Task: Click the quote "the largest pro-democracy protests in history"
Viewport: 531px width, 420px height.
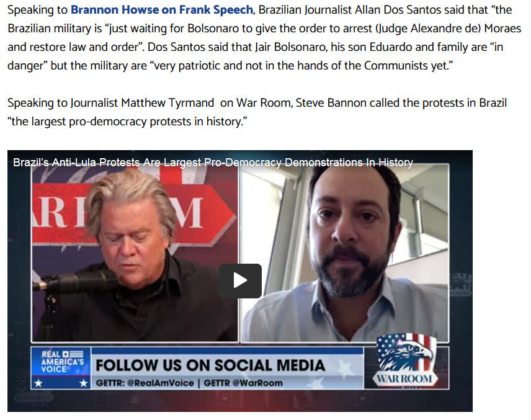Action: 127,122
